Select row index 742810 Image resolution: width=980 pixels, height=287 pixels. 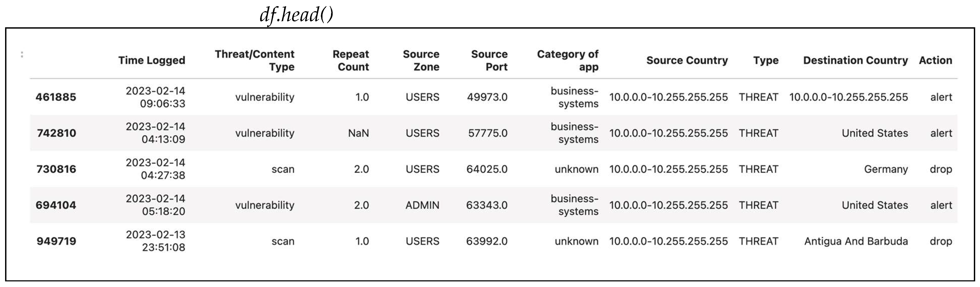pos(56,133)
